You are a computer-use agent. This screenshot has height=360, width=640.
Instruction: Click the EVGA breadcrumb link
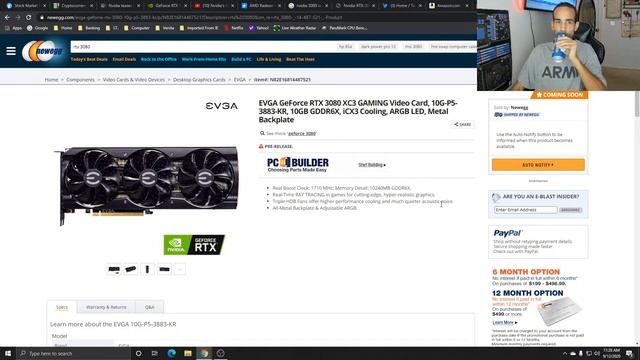click(x=240, y=80)
